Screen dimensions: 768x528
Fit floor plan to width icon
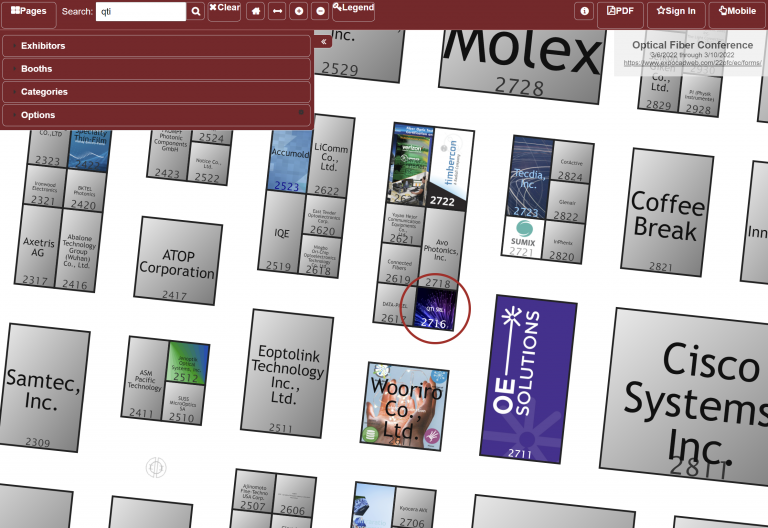click(x=277, y=11)
